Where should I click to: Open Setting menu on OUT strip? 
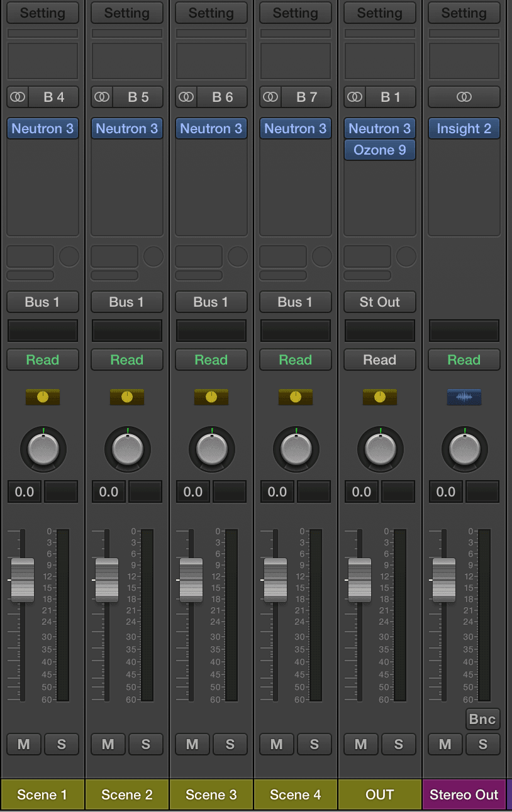tap(380, 13)
